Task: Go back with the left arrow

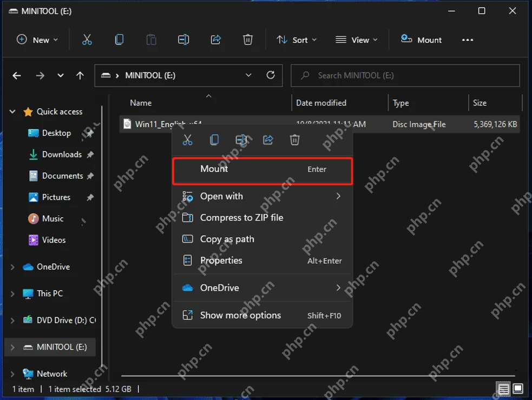Action: (x=17, y=75)
